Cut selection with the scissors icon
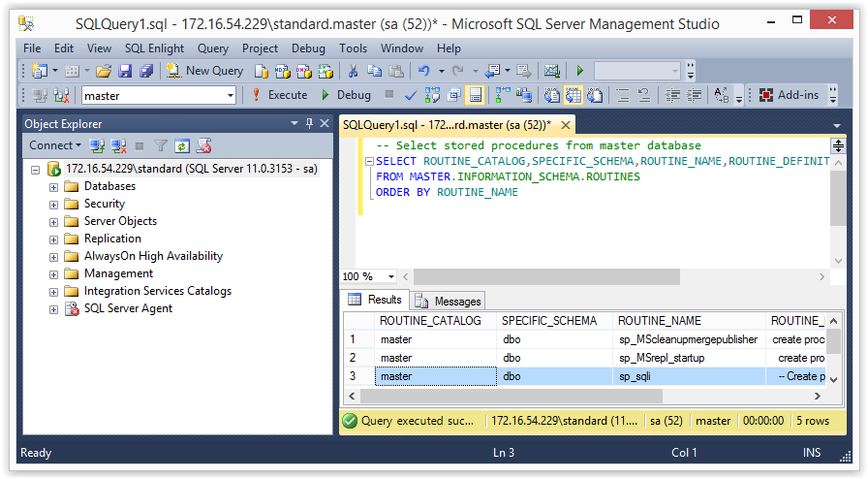 click(353, 71)
